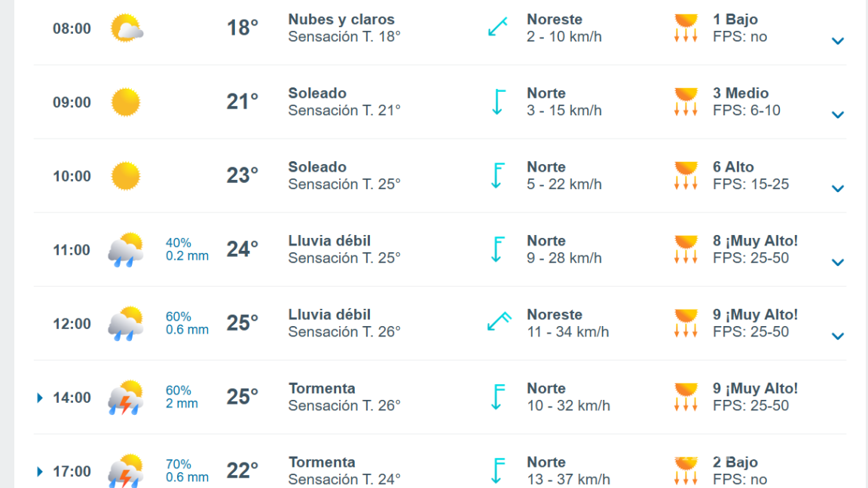Click the UV icon labeled 1 Bajo
The image size is (868, 488).
(x=686, y=28)
